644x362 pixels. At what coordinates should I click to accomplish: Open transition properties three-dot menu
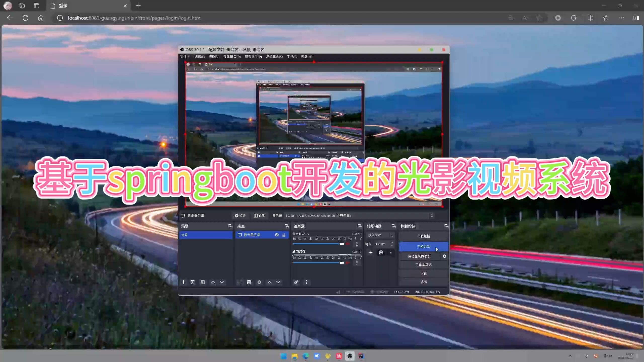pyautogui.click(x=391, y=252)
